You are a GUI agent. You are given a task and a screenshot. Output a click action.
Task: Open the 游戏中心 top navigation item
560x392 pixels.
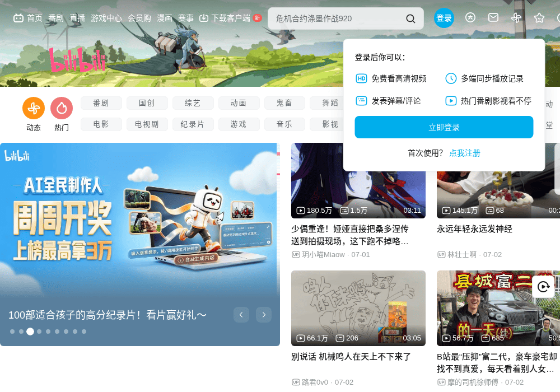tap(106, 18)
